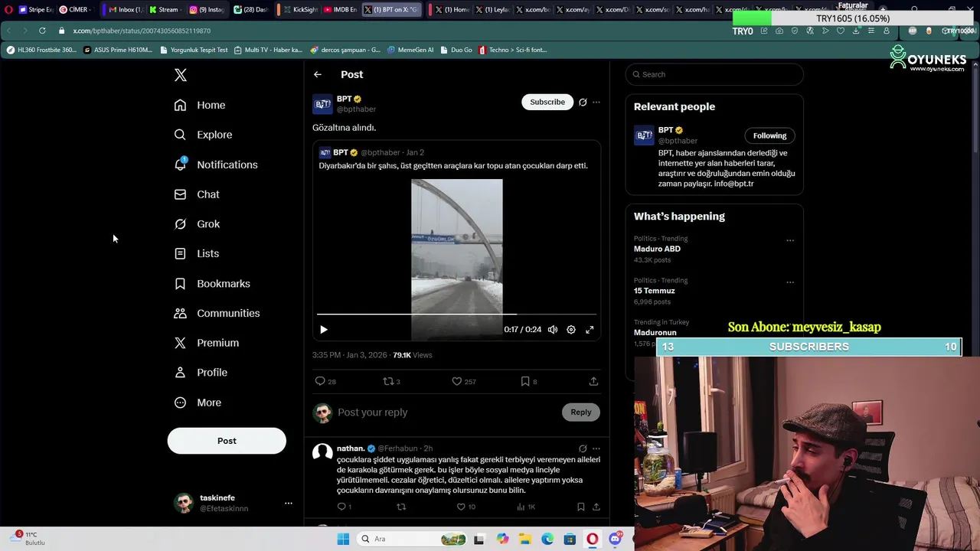Open the video settings gear

(x=571, y=330)
